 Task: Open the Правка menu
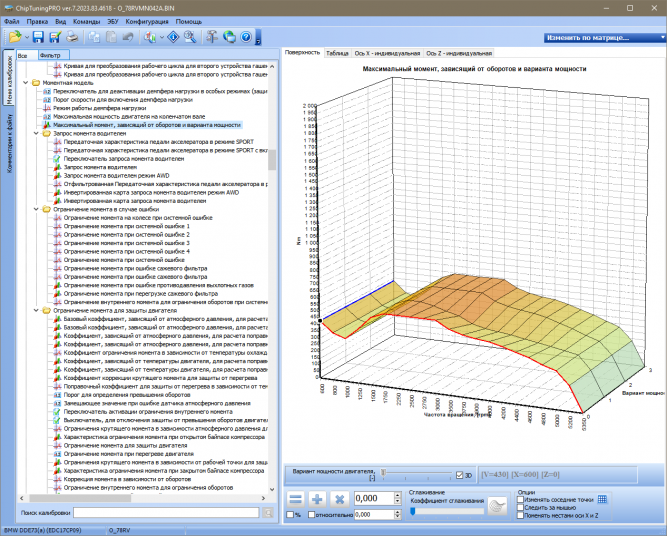click(37, 21)
